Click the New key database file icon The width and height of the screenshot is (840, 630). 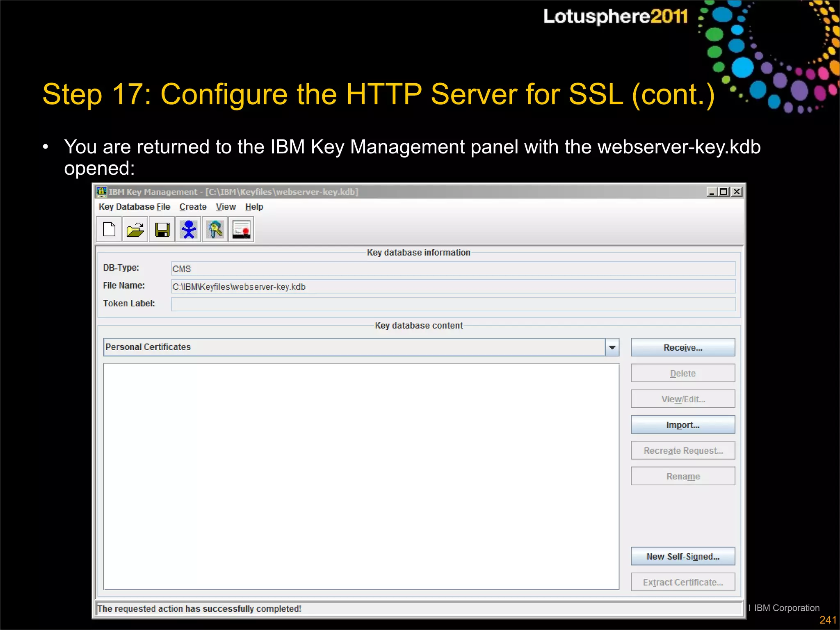[109, 229]
